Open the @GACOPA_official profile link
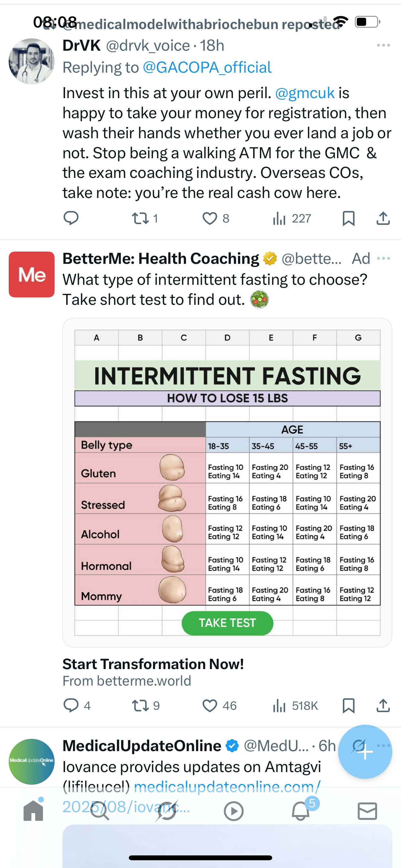Viewport: 401px width, 868px height. [207, 67]
